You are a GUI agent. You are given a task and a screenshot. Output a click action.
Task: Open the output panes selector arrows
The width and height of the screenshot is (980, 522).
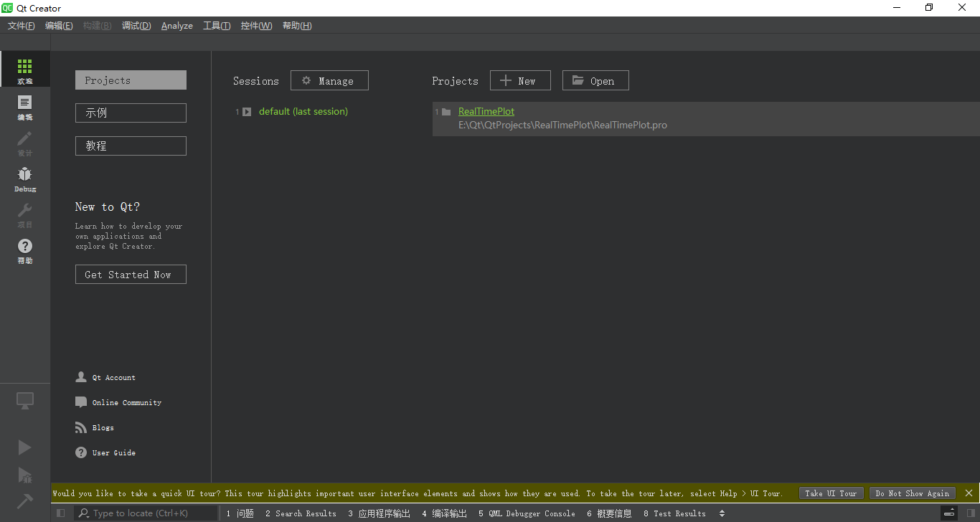[x=722, y=513]
